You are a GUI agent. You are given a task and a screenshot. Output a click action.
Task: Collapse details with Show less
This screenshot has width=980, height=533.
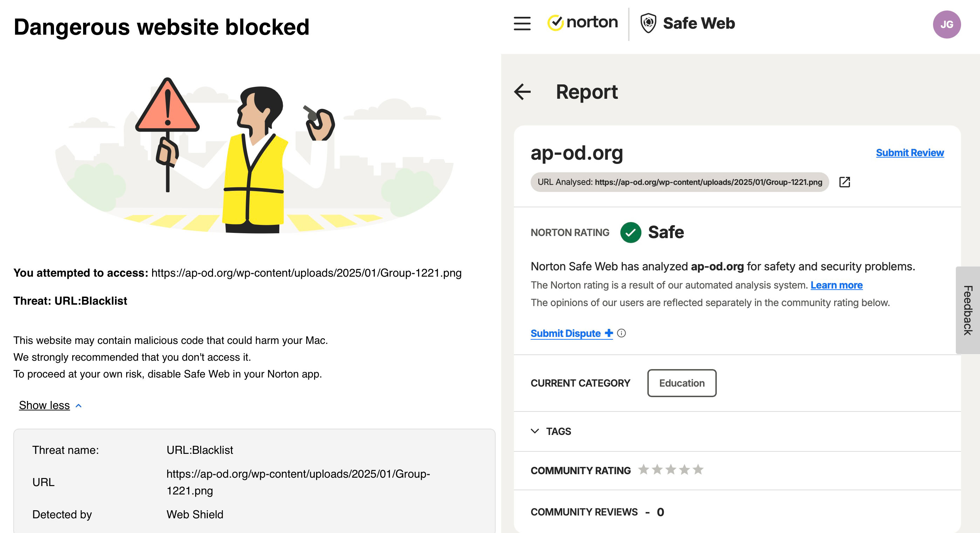pyautogui.click(x=45, y=405)
